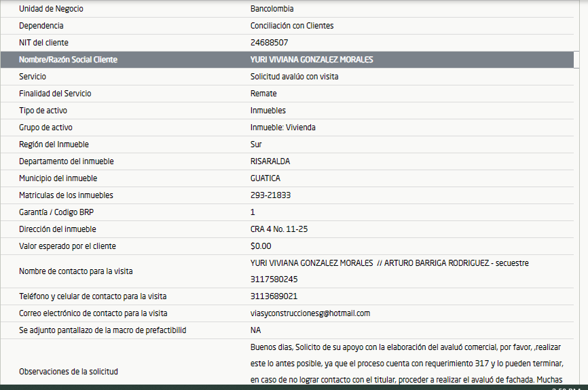Image resolution: width=588 pixels, height=390 pixels.
Task: Select the Bancolombia business unit value
Action: click(x=272, y=9)
